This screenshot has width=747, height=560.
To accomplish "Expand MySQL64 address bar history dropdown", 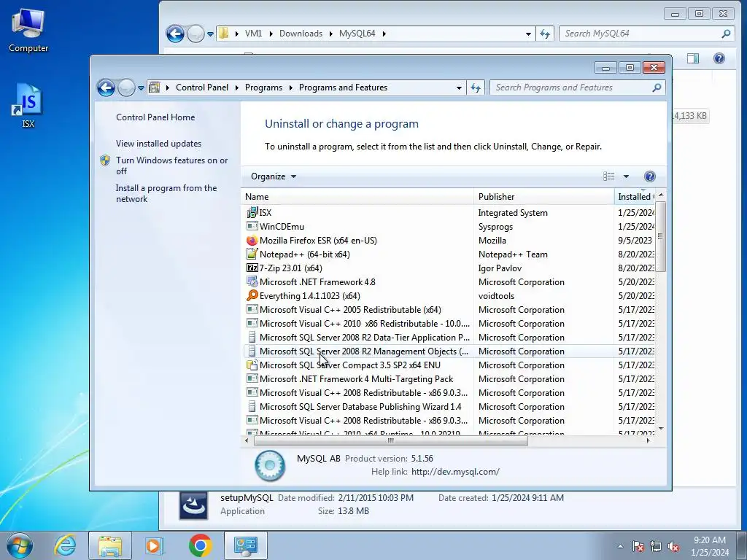I will [x=528, y=34].
